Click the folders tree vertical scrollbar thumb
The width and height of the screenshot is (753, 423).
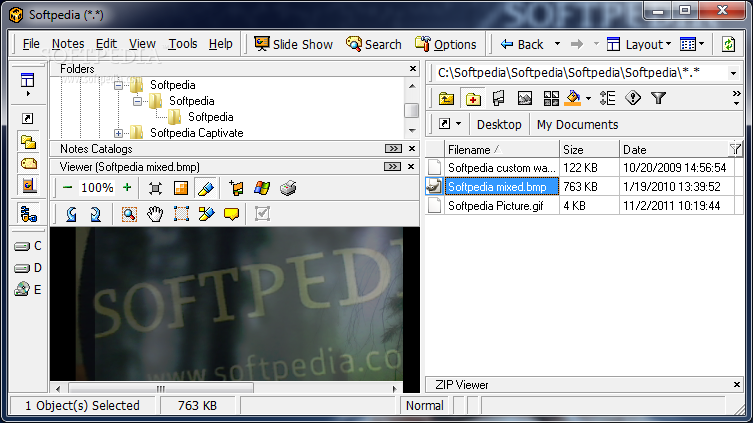click(x=412, y=110)
